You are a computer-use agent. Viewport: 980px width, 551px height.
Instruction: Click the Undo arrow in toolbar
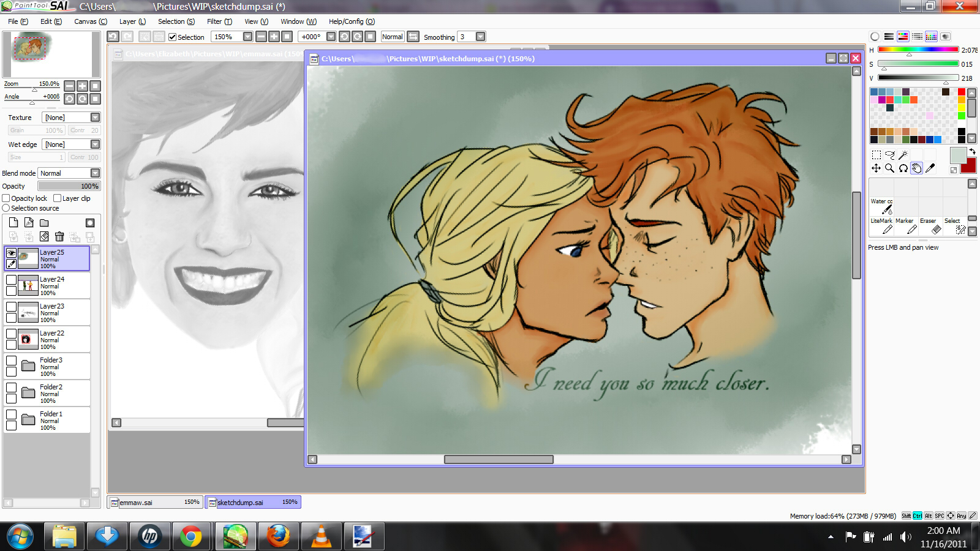(113, 37)
